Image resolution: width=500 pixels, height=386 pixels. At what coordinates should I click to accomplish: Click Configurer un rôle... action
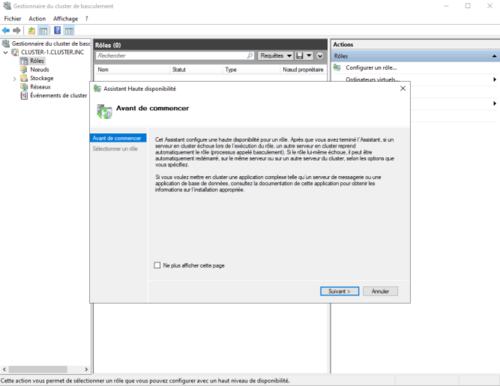pos(371,68)
